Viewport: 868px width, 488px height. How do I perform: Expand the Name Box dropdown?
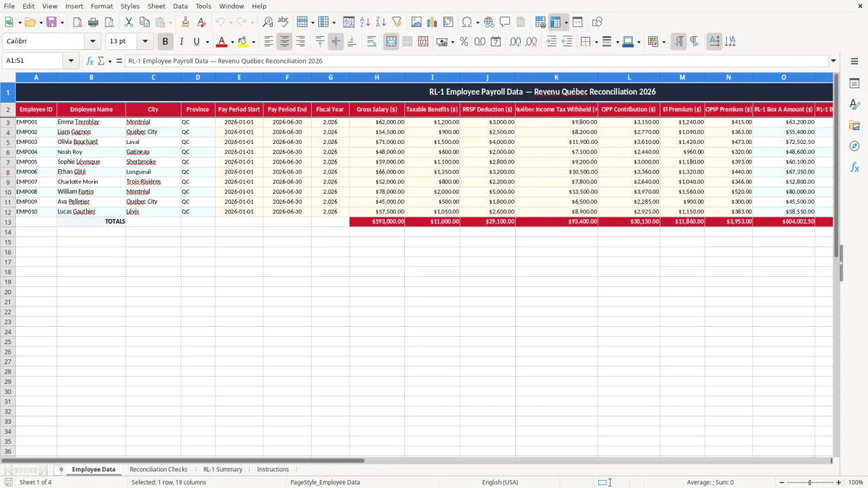click(x=72, y=61)
